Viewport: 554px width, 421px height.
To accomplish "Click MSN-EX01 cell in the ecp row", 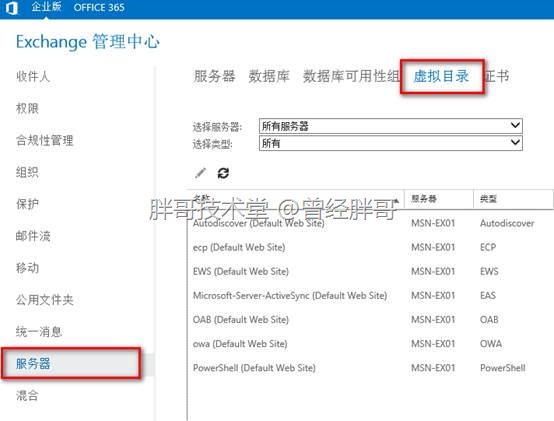I will pos(433,247).
